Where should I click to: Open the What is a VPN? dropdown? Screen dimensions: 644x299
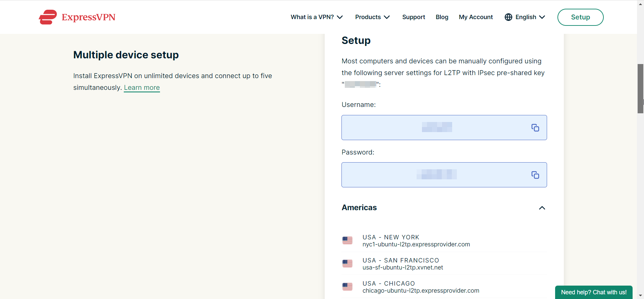click(x=316, y=17)
